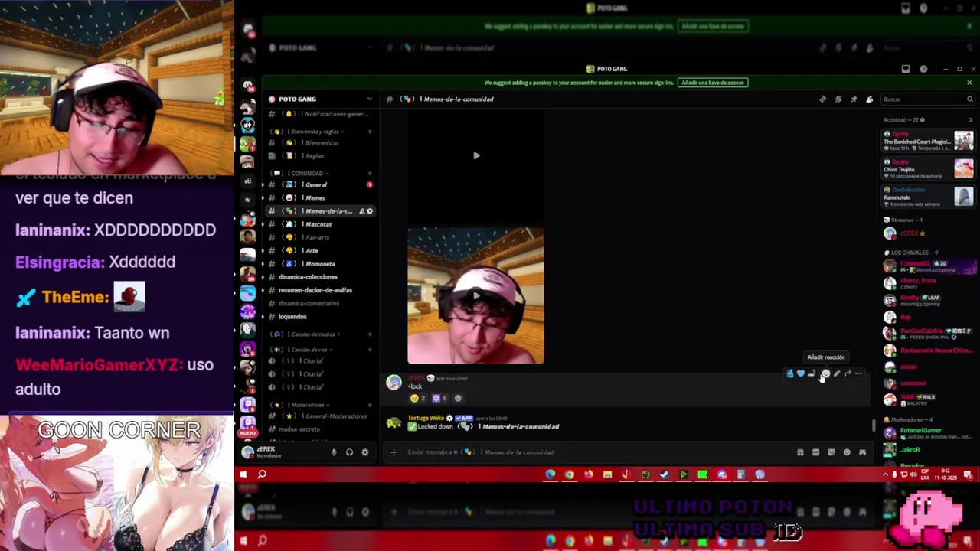
Task: Collapse the Moderadores category in channel list
Action: click(302, 405)
